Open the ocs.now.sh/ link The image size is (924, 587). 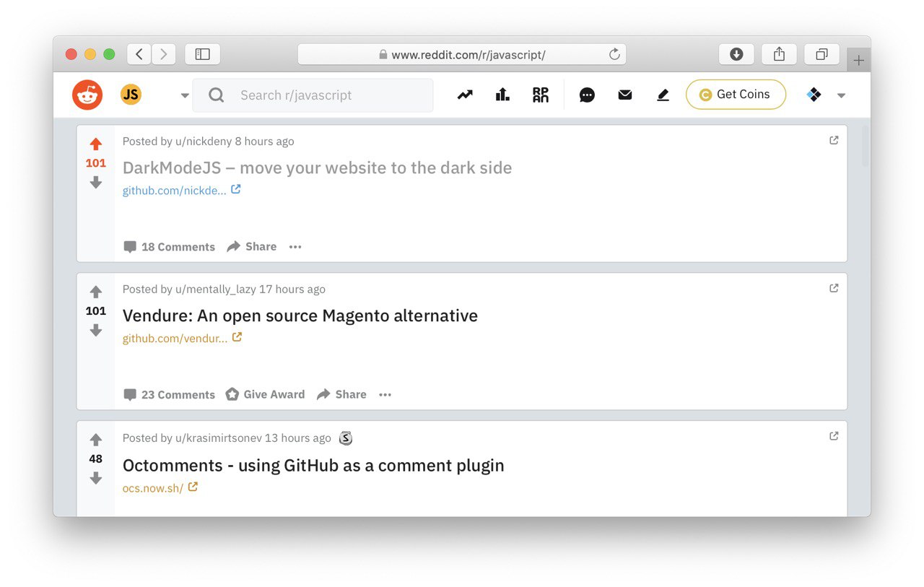(x=160, y=487)
